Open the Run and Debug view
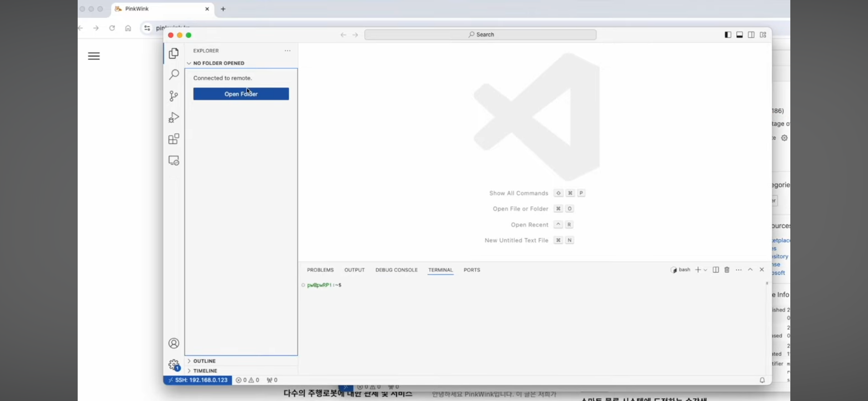Viewport: 868px width, 401px height. [x=174, y=117]
